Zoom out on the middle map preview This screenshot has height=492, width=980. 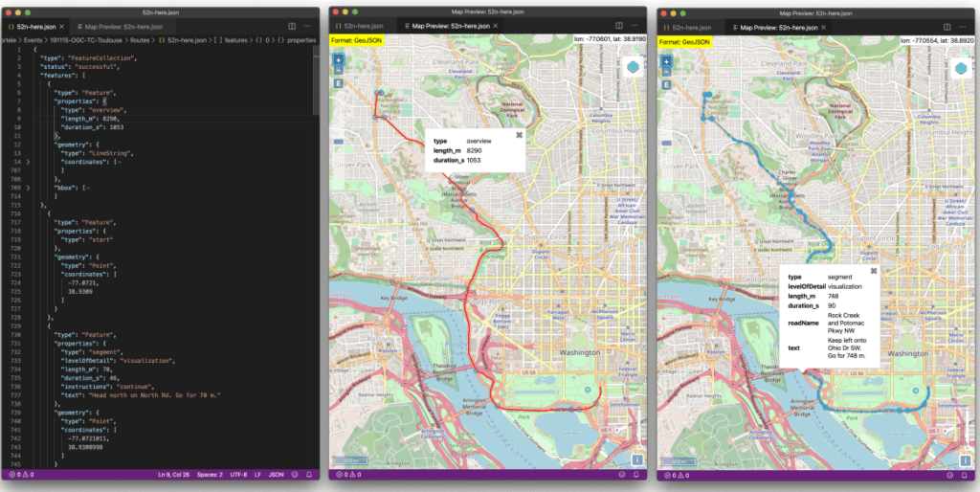pos(337,69)
